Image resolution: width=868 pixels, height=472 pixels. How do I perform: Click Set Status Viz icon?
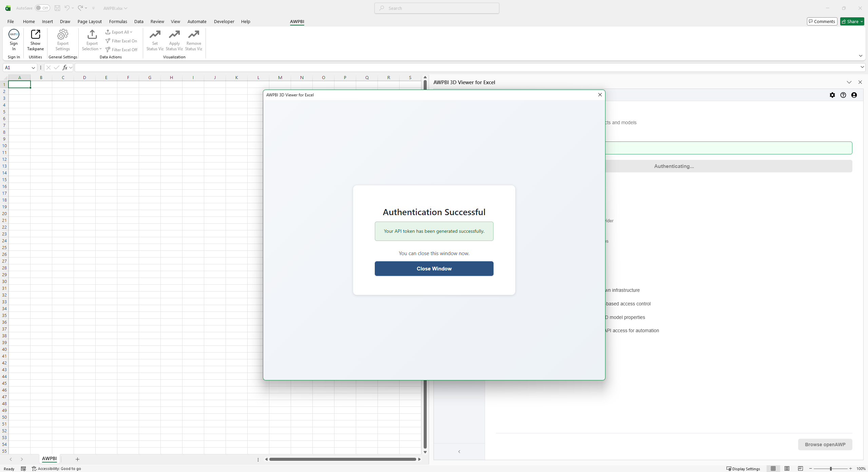[155, 34]
